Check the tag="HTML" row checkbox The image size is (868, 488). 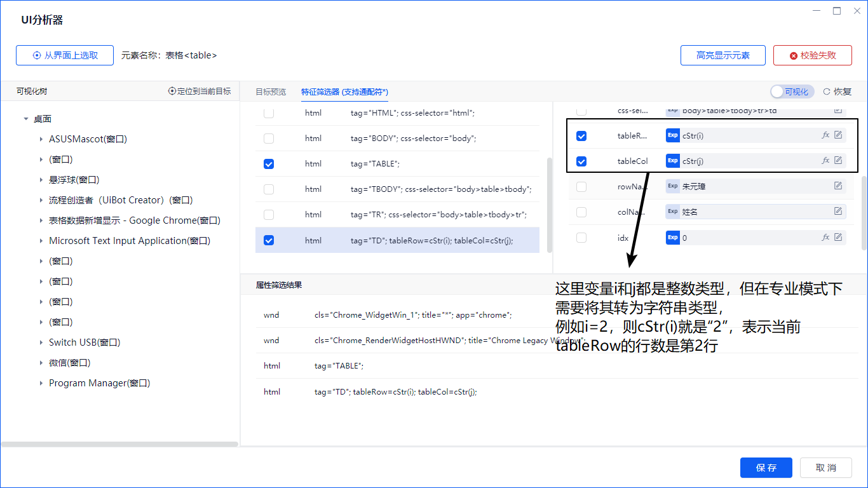coord(269,113)
